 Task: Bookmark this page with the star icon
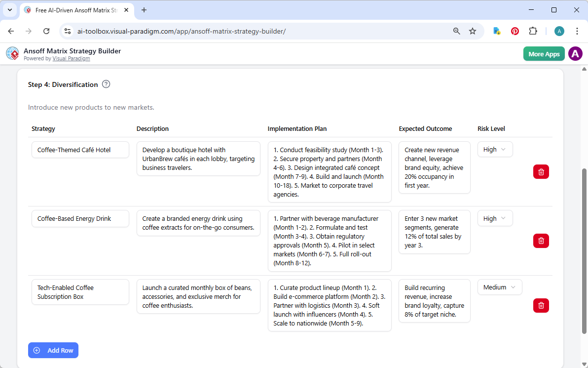(473, 31)
